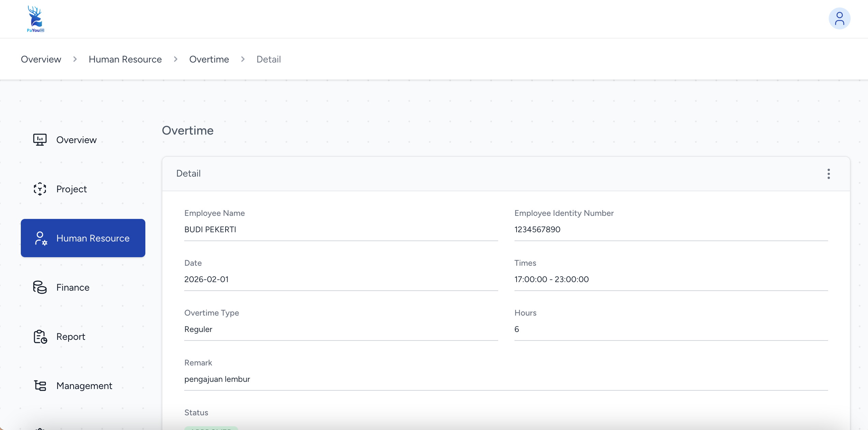Click the Overview monitor icon in sidebar

point(40,140)
